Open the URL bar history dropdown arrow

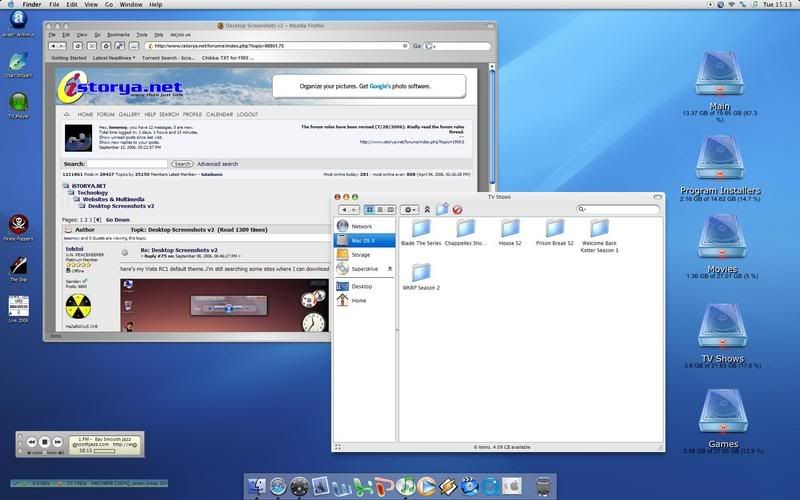pyautogui.click(x=406, y=45)
